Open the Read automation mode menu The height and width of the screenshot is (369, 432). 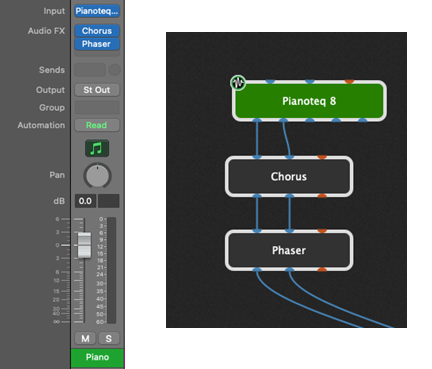pos(97,125)
